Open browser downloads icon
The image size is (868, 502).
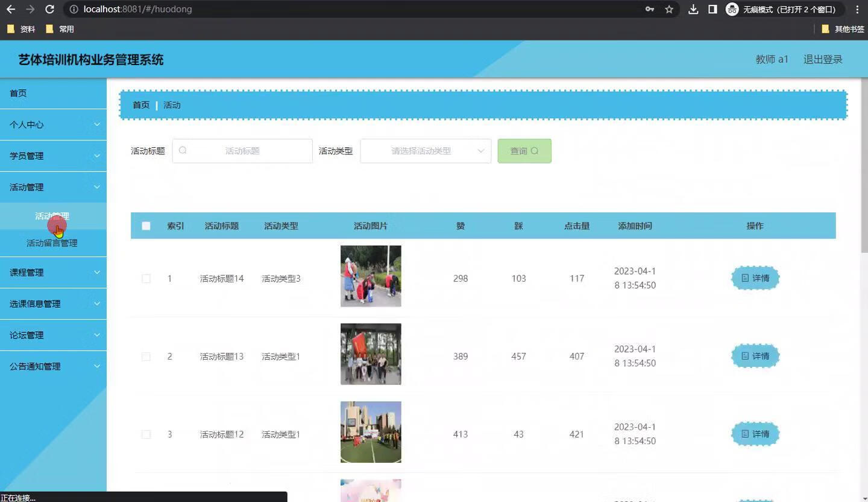click(x=693, y=9)
